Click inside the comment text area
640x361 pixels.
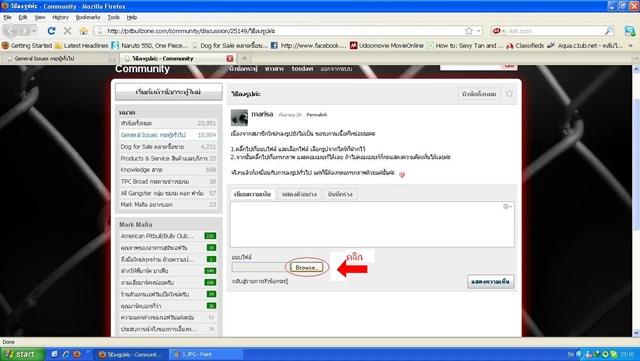click(372, 224)
